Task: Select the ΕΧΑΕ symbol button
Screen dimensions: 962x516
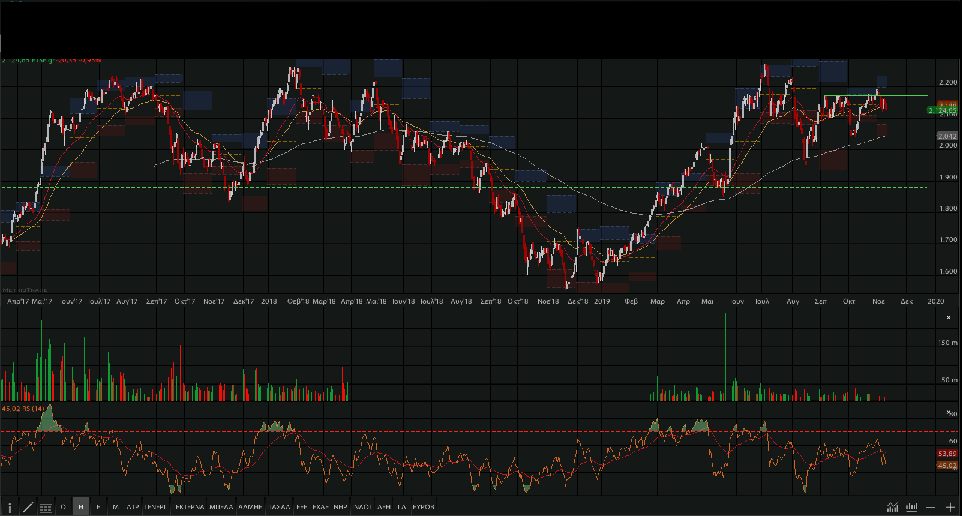Action: (x=321, y=507)
